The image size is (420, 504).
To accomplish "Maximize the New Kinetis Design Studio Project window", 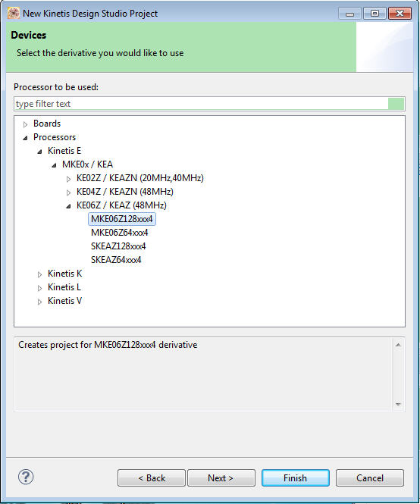I will [x=375, y=14].
